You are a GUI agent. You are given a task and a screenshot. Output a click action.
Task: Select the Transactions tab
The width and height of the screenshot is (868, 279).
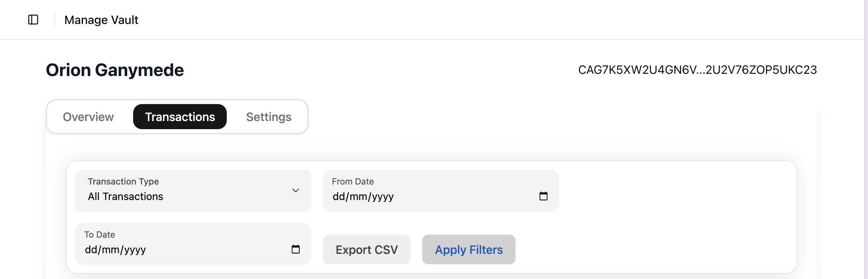(180, 117)
